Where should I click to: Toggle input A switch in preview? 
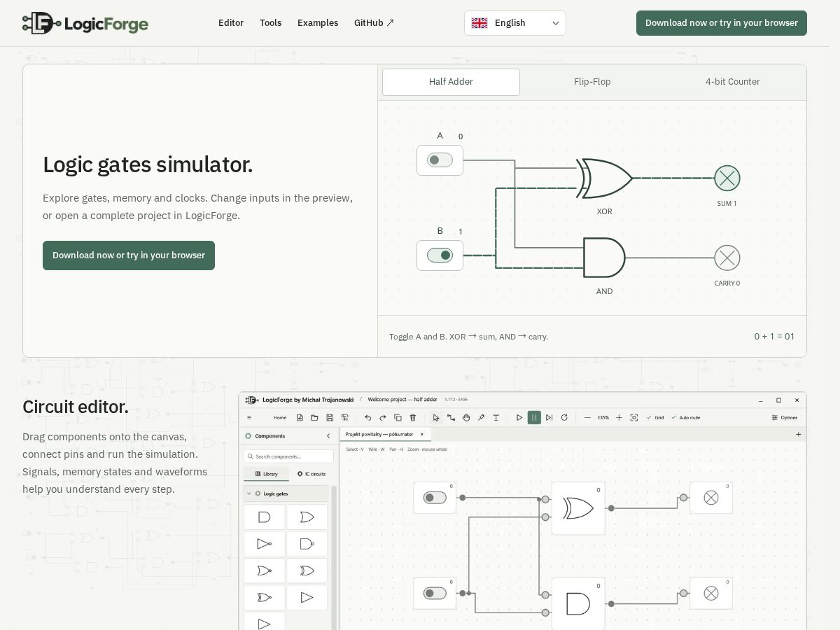(x=440, y=160)
